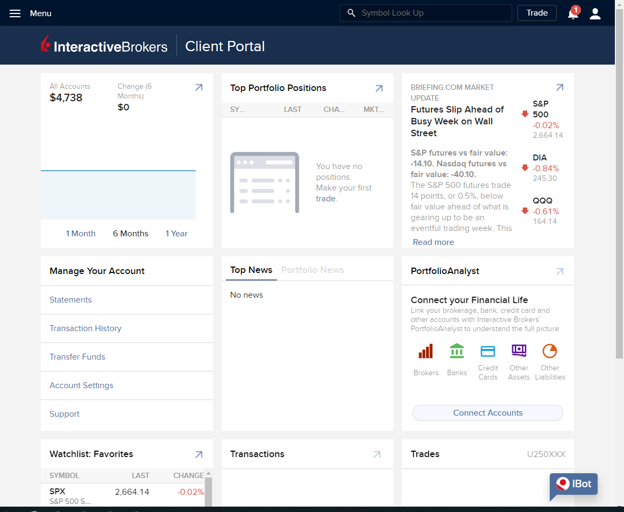This screenshot has height=512, width=624.
Task: Launch the IBot chat assistant
Action: point(573,484)
